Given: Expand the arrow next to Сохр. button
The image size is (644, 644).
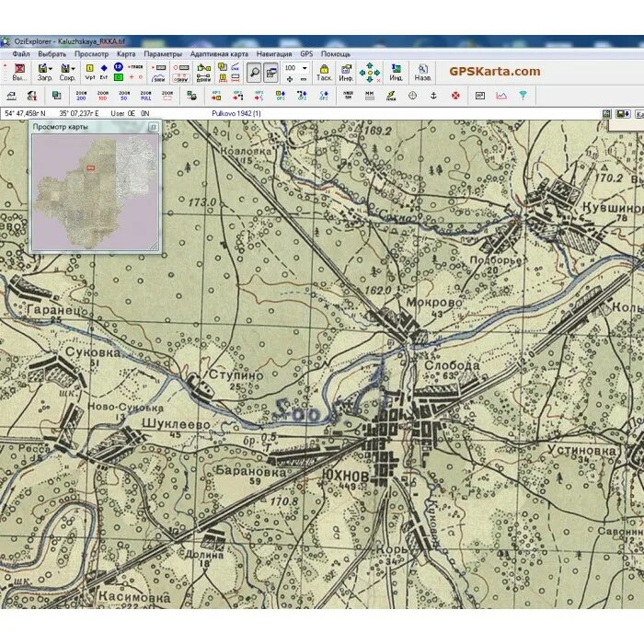Looking at the screenshot, I should 73,69.
